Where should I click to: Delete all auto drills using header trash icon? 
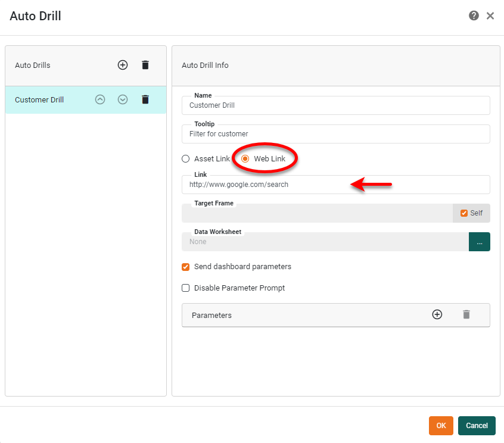coord(145,65)
